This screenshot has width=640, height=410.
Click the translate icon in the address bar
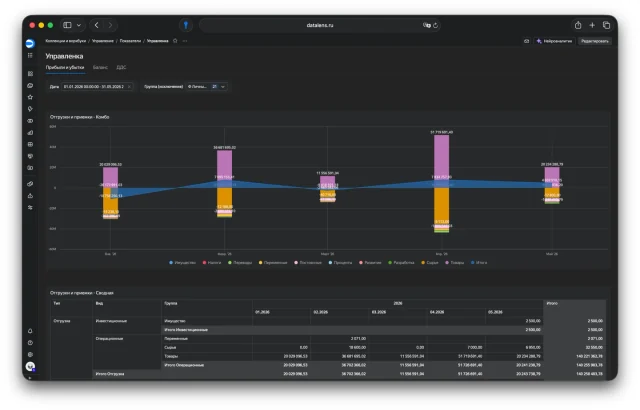[x=427, y=25]
